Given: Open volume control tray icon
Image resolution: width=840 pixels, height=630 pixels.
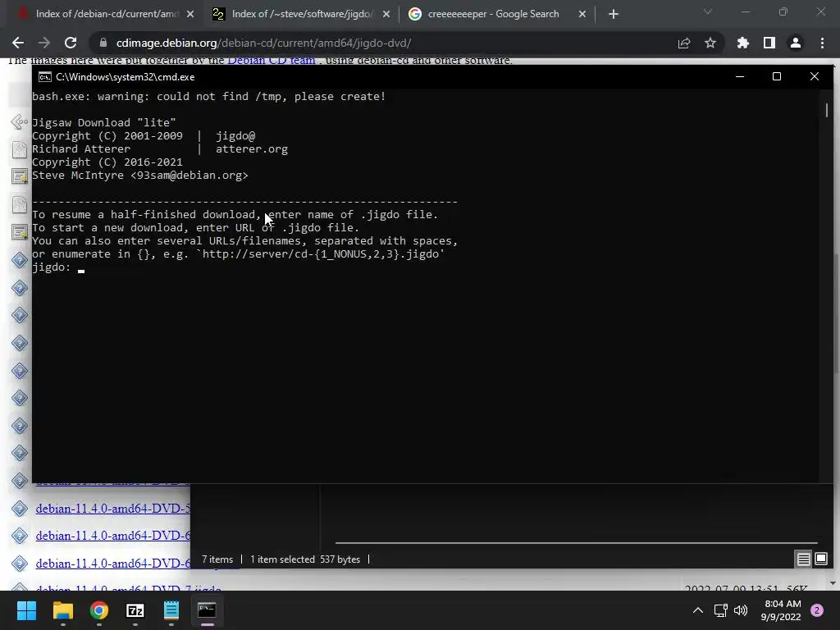Looking at the screenshot, I should click(741, 610).
